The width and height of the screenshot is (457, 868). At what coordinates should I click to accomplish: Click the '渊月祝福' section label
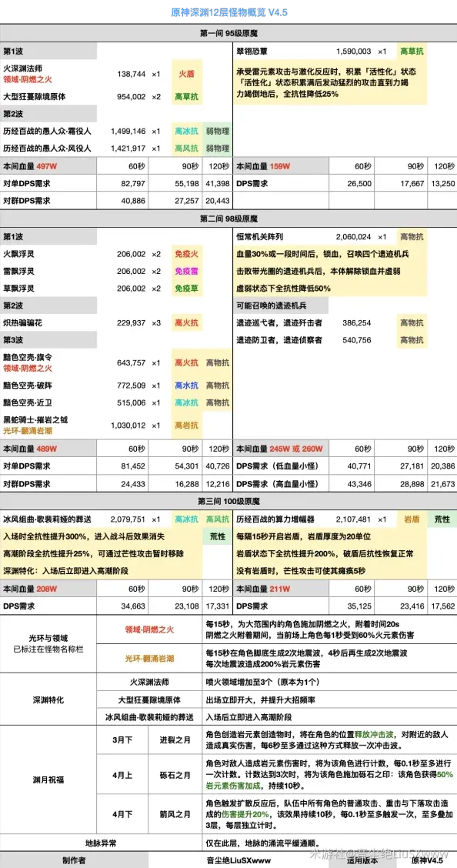click(x=48, y=779)
